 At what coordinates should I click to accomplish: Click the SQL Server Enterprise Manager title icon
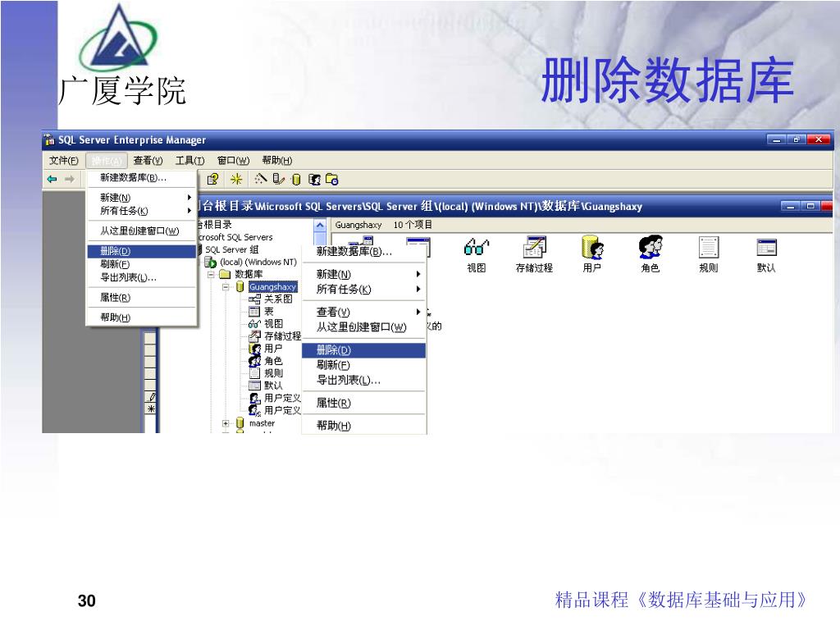point(49,139)
